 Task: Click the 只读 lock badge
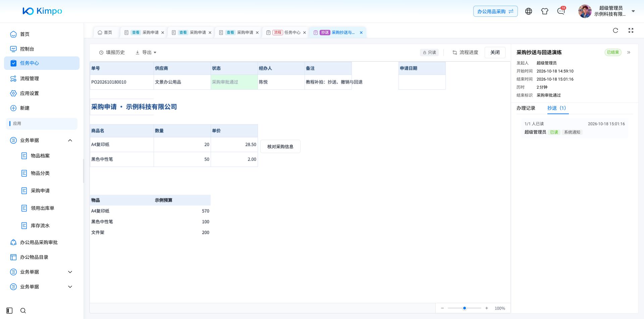pyautogui.click(x=429, y=52)
